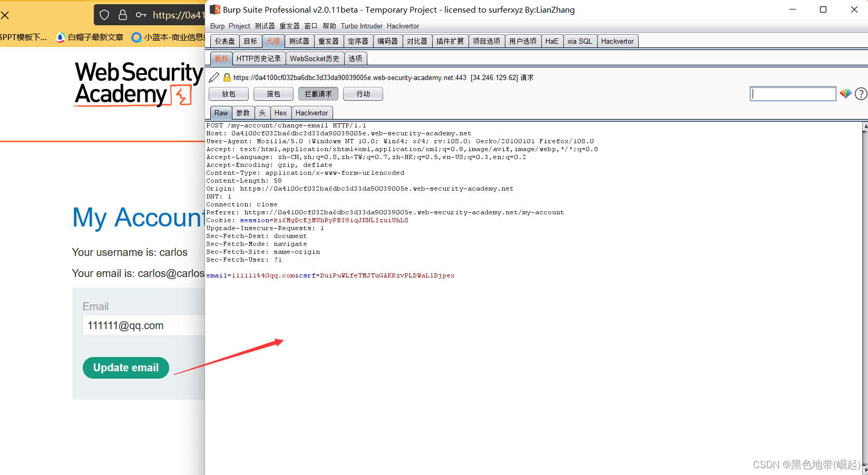Click the browser address bar URL
Viewport: 868px width, 475px height.
pyautogui.click(x=178, y=15)
